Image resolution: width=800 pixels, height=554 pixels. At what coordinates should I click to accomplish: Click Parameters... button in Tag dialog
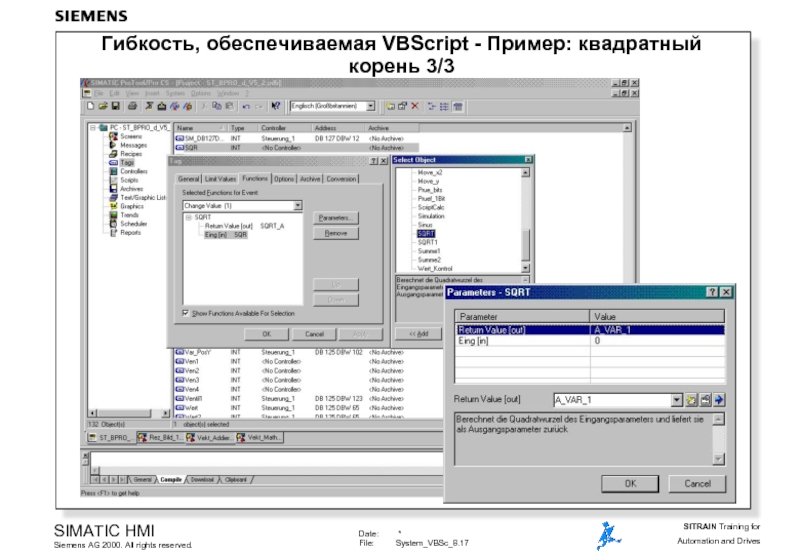336,218
